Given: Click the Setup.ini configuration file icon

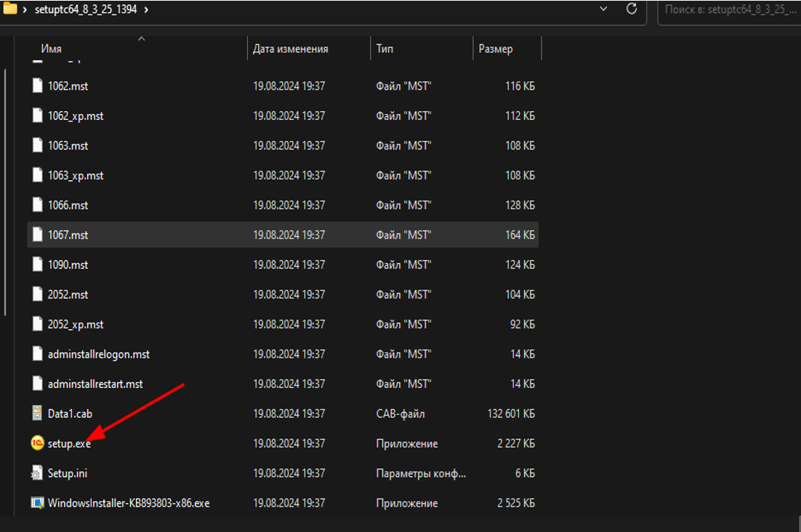Looking at the screenshot, I should pos(38,473).
